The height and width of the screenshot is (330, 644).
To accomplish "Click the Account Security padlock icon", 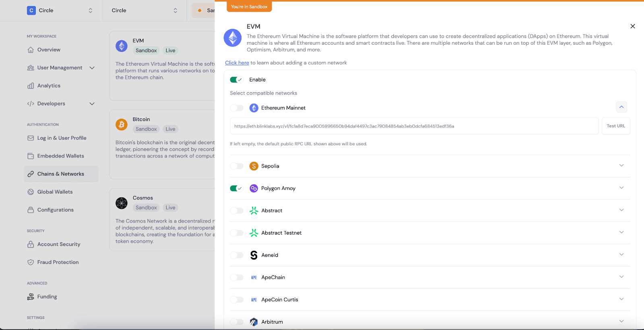I will 31,244.
